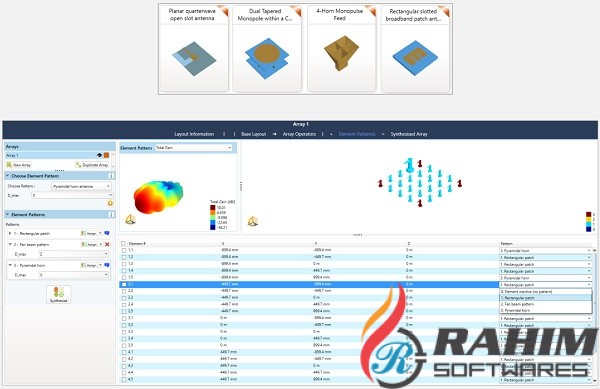Screen dimensions: 600x389
Task: Click the dark red Total Gain legend swatch
Action: pyautogui.click(x=212, y=208)
